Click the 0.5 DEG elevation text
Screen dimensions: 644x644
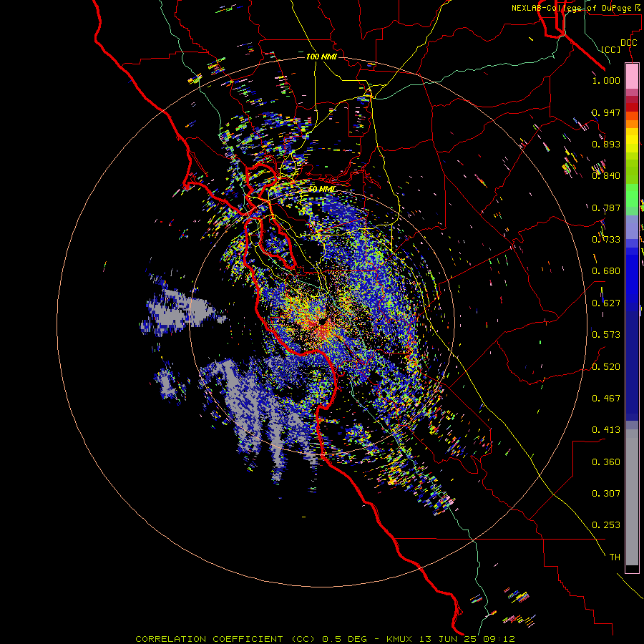pyautogui.click(x=346, y=639)
